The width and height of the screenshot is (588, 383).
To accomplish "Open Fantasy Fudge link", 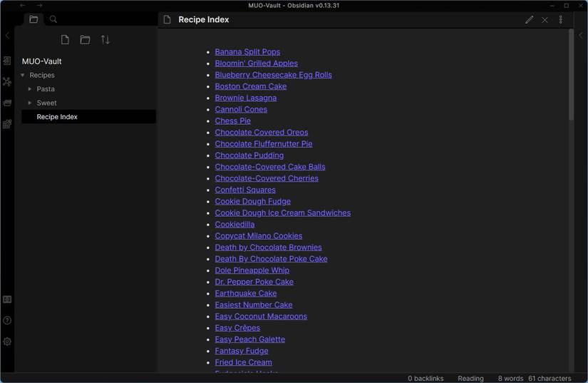I will point(242,351).
